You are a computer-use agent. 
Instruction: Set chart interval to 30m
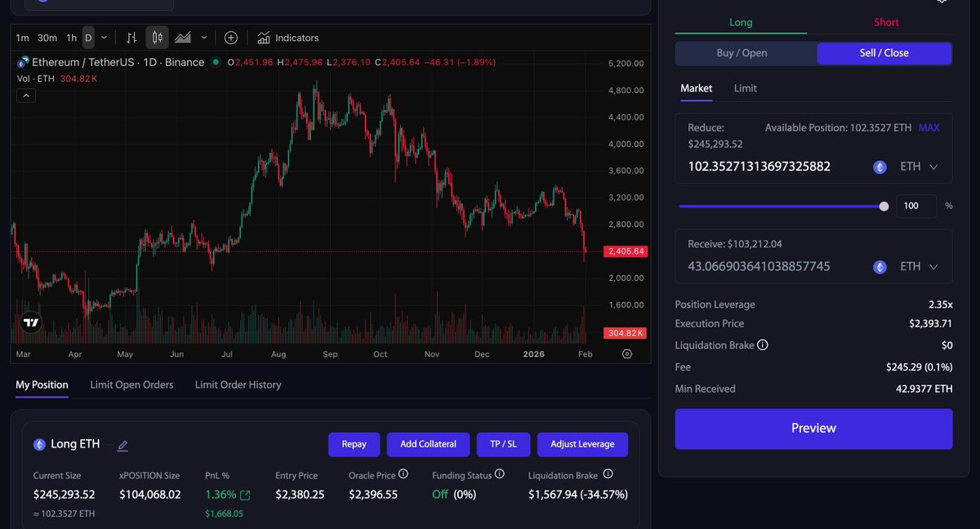pos(47,38)
